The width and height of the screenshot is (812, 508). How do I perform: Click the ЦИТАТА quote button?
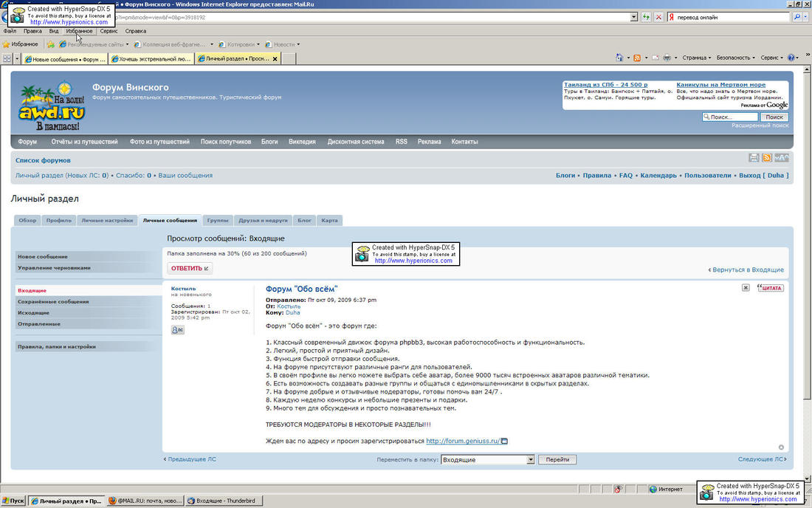(771, 288)
